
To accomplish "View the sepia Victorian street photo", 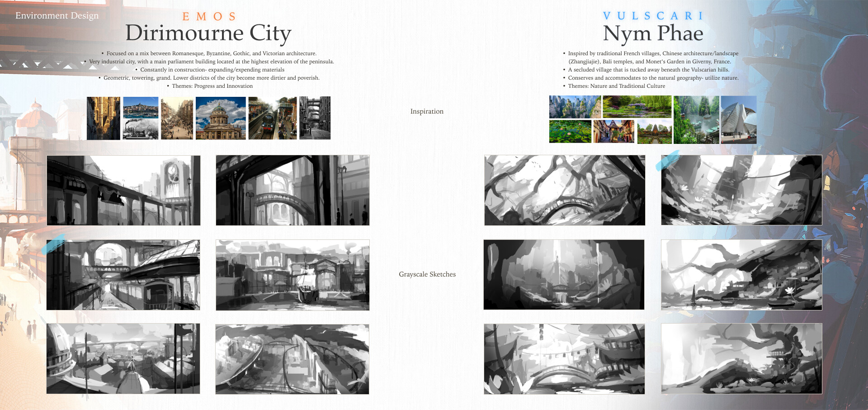I will pyautogui.click(x=177, y=118).
